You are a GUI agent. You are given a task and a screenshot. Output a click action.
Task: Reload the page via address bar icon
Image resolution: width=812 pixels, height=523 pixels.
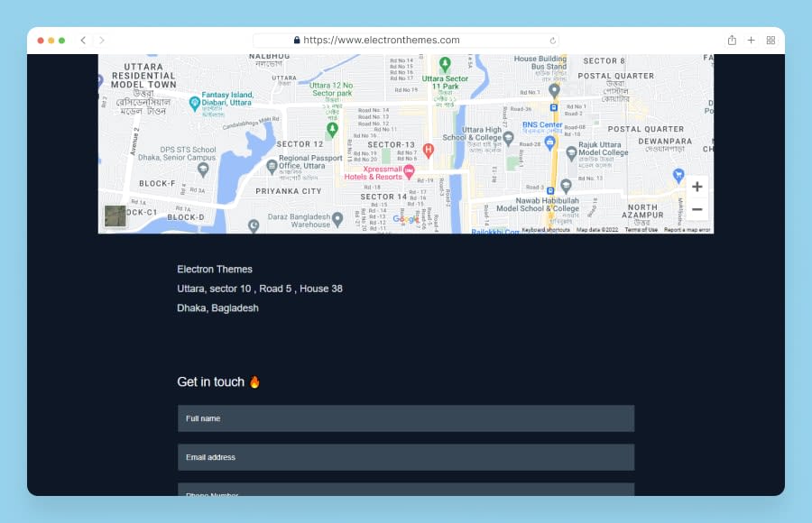point(552,41)
